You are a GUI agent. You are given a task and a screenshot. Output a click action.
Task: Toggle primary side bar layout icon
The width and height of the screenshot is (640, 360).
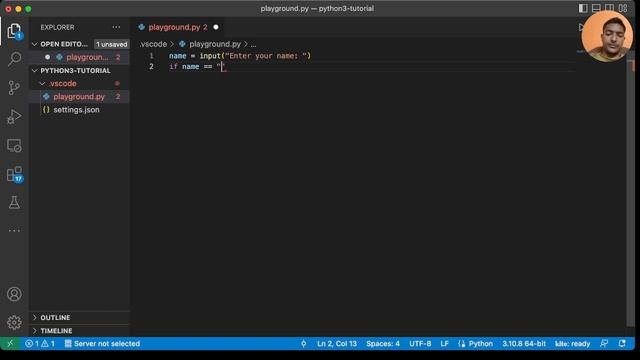pyautogui.click(x=583, y=8)
